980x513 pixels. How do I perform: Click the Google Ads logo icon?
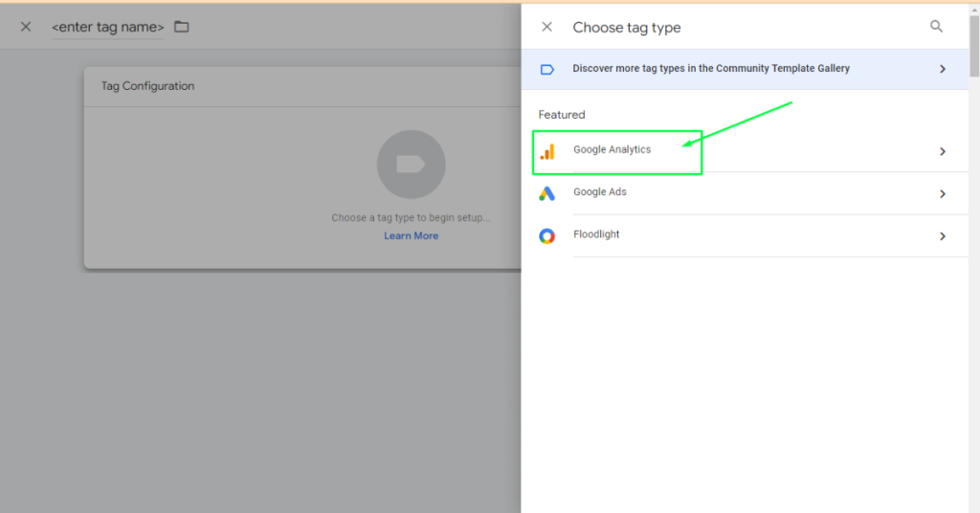click(546, 193)
